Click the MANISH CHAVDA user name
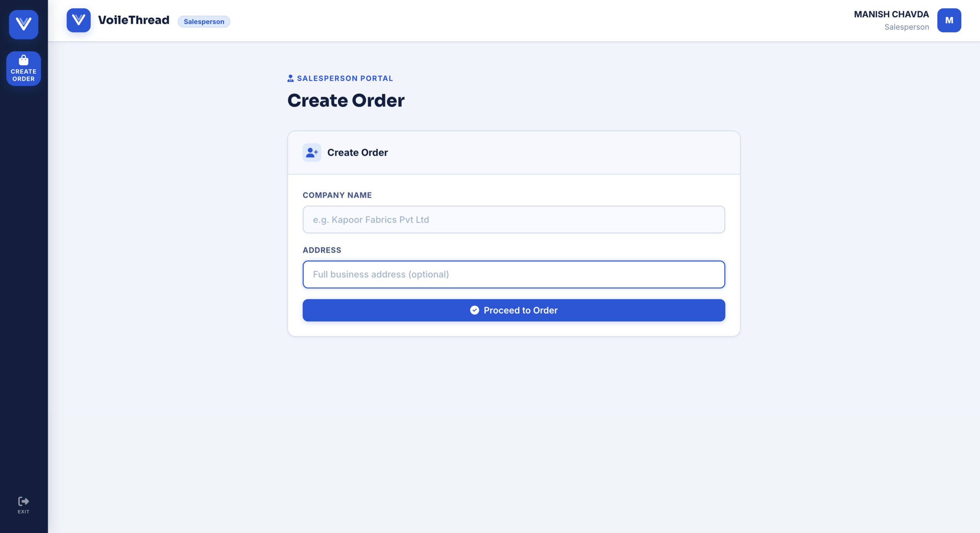This screenshot has height=533, width=980. tap(891, 14)
